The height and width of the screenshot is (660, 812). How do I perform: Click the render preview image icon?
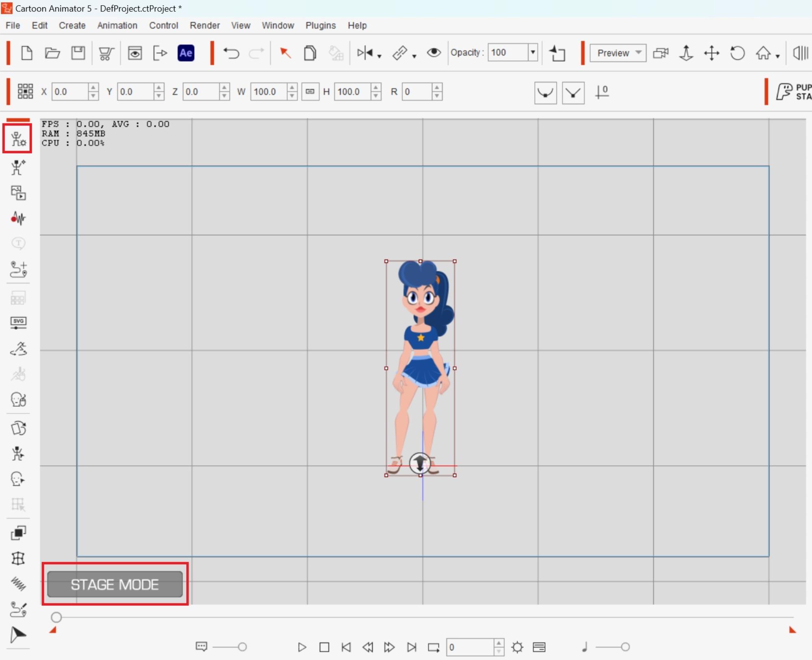[x=135, y=53]
